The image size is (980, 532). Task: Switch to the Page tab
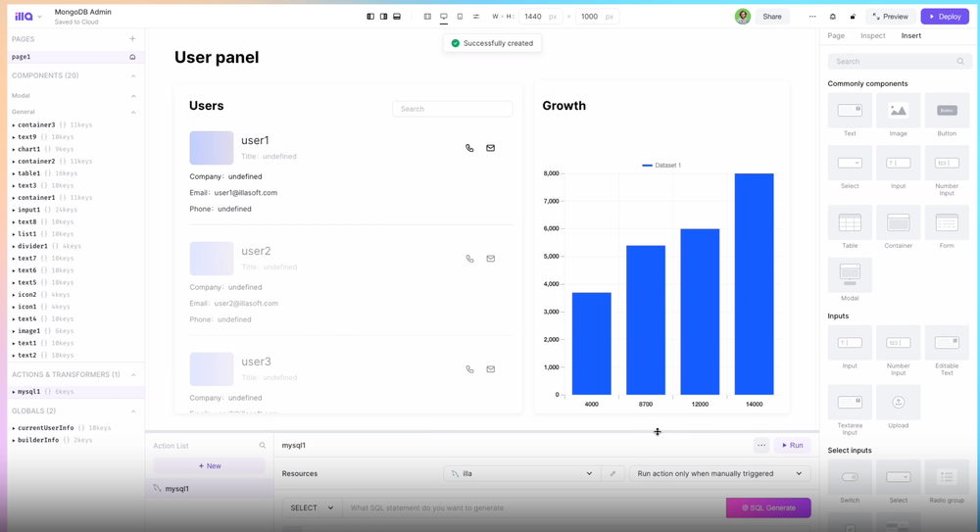tap(836, 35)
